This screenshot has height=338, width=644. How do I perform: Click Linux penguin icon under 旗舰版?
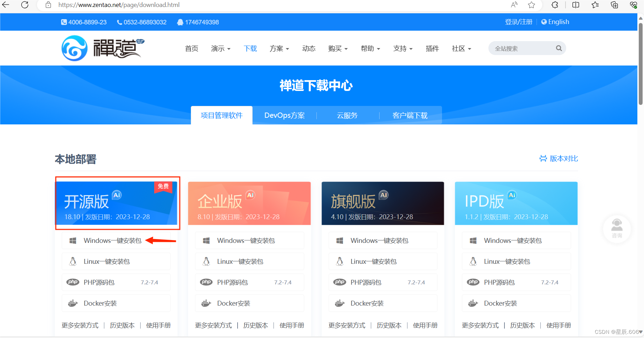tap(340, 261)
